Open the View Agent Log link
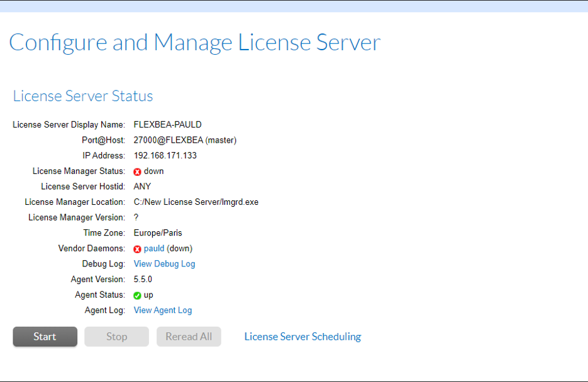 (x=162, y=310)
